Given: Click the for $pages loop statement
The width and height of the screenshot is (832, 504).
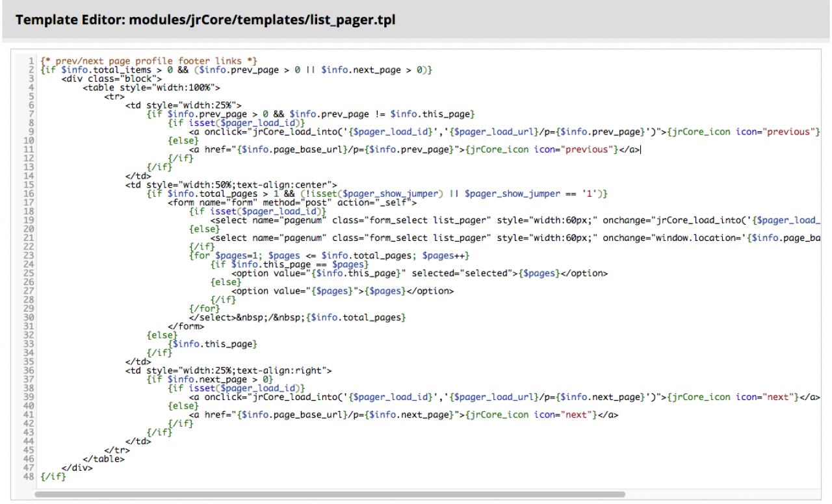Looking at the screenshot, I should 329,255.
